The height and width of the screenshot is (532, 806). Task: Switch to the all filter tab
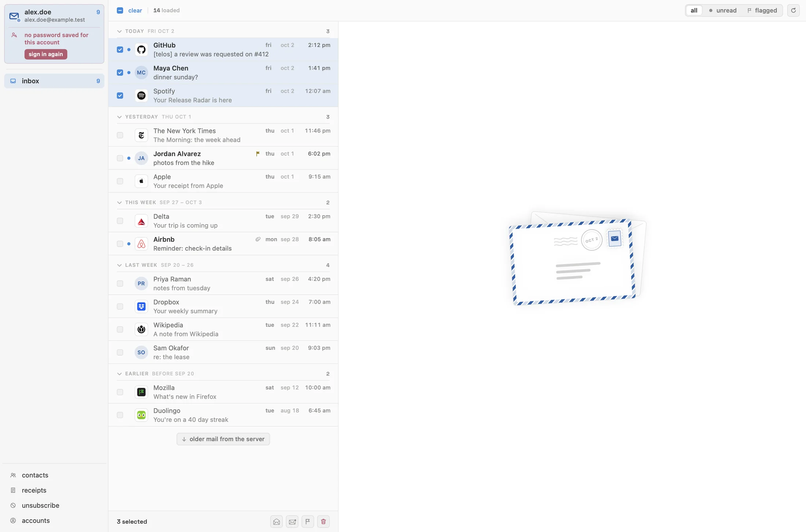click(694, 10)
